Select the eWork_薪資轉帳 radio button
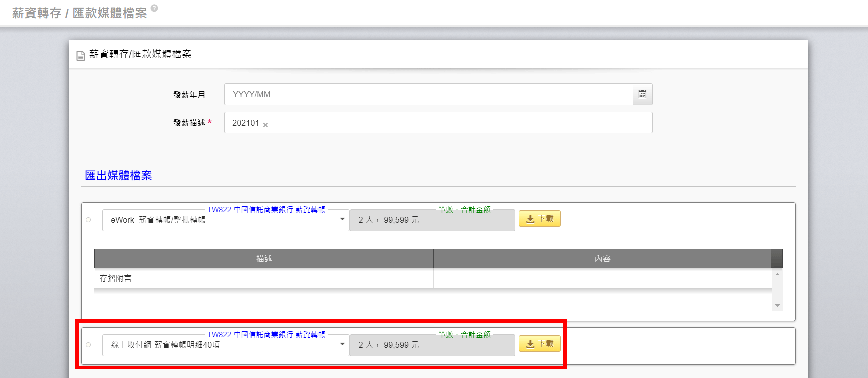The height and width of the screenshot is (378, 868). point(89,220)
